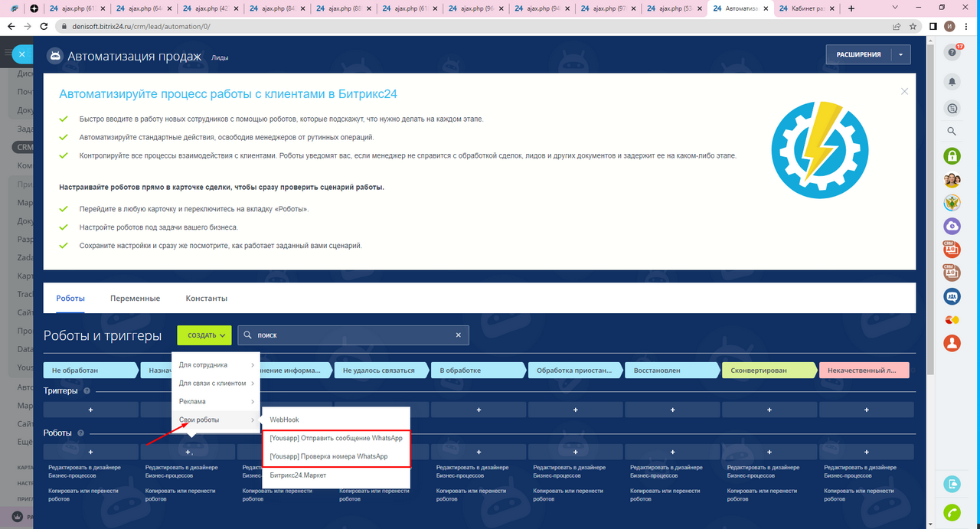Select the В обработке stage
Screen dimensions: 980x529
click(479, 370)
